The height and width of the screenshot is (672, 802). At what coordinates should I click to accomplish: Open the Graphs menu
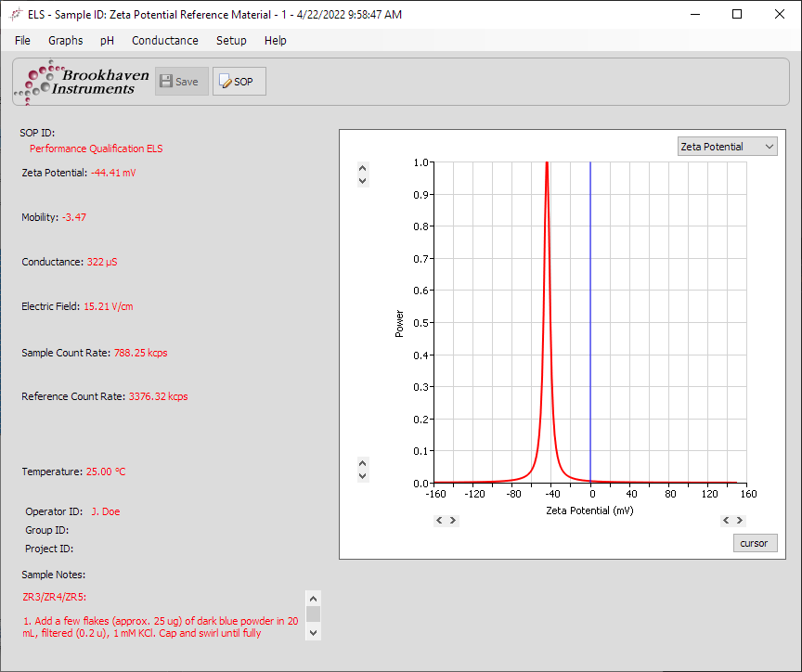(66, 41)
